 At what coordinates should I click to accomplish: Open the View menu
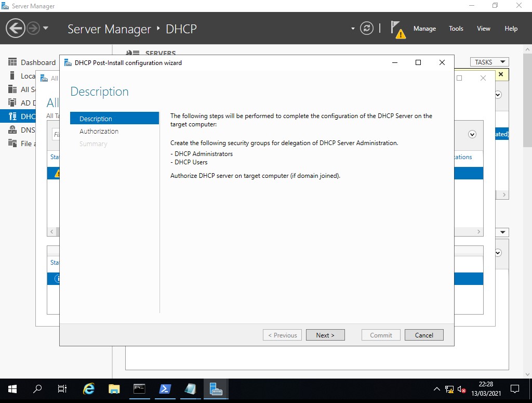pos(483,29)
